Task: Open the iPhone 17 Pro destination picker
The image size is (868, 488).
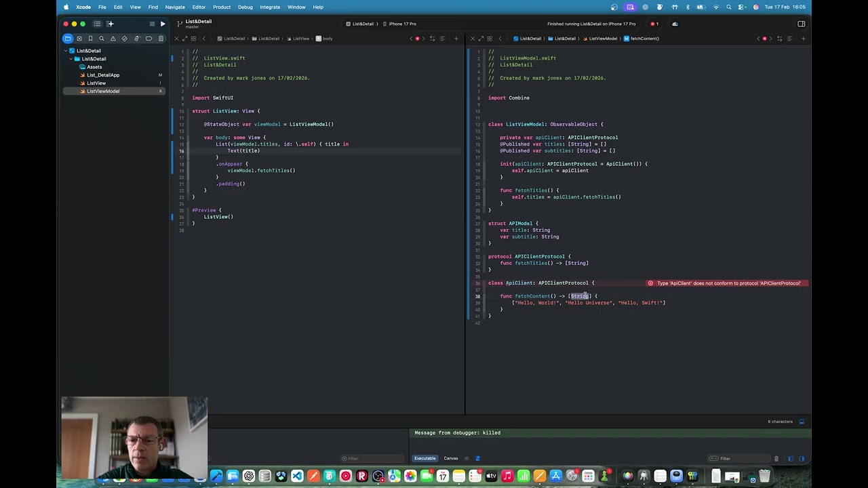Action: click(401, 24)
